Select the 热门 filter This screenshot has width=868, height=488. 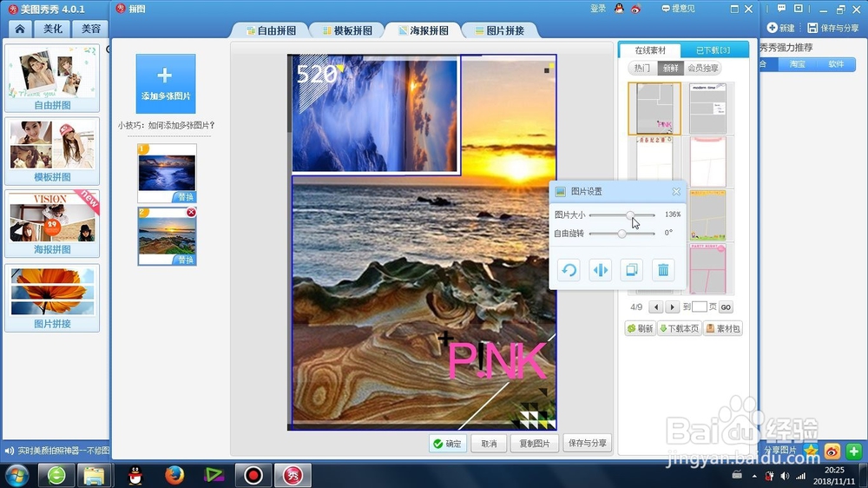point(642,68)
